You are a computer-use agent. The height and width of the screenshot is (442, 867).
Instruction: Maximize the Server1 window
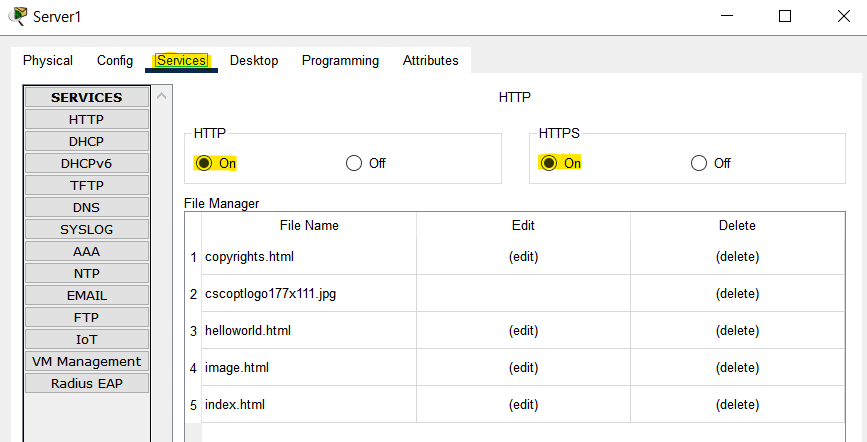pos(785,16)
